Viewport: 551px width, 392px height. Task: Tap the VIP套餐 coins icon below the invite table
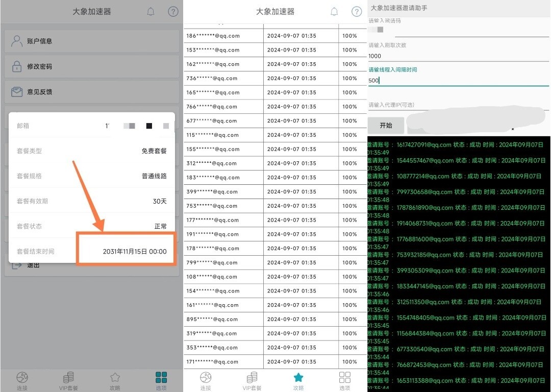point(252,378)
